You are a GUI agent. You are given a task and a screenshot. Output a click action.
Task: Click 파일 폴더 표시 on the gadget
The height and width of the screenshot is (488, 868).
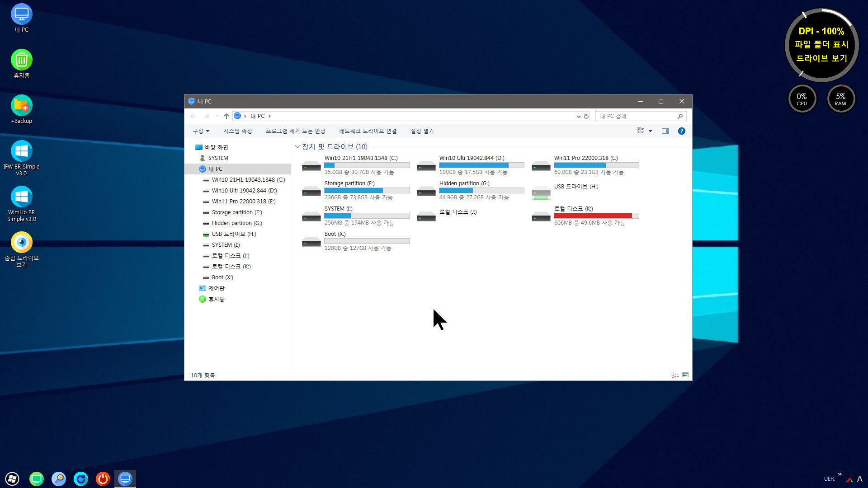click(821, 45)
